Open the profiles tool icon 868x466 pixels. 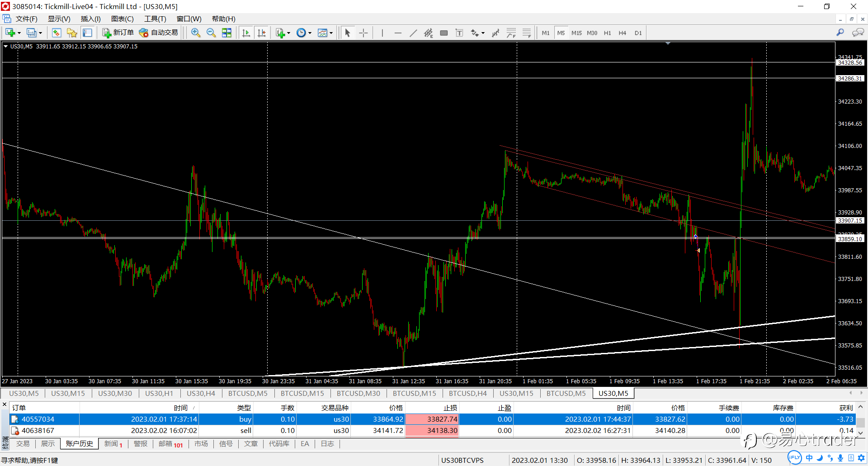(31, 33)
